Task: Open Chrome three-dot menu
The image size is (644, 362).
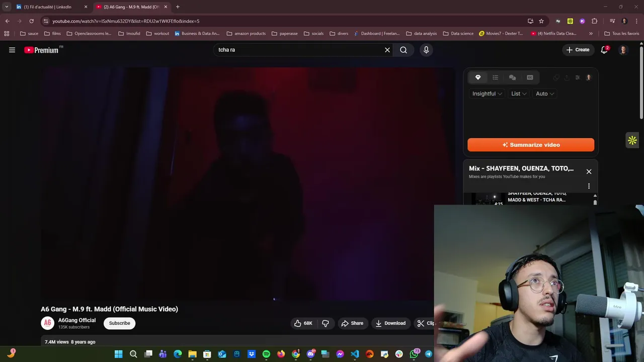Action: coord(637,21)
